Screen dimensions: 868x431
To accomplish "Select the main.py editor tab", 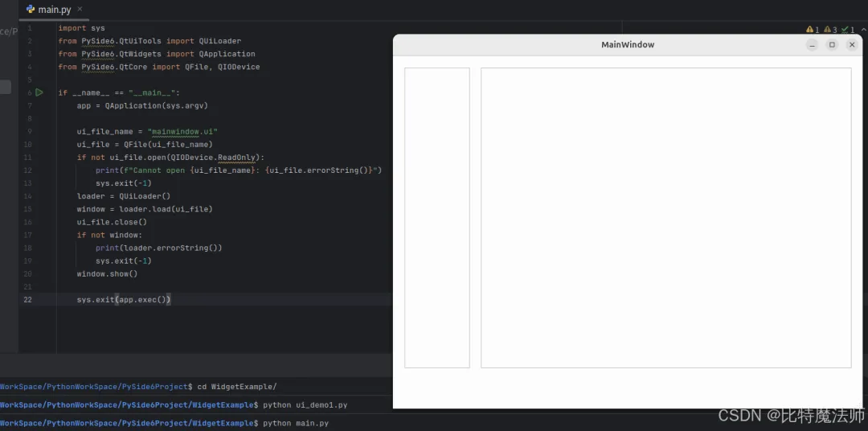I will (54, 10).
